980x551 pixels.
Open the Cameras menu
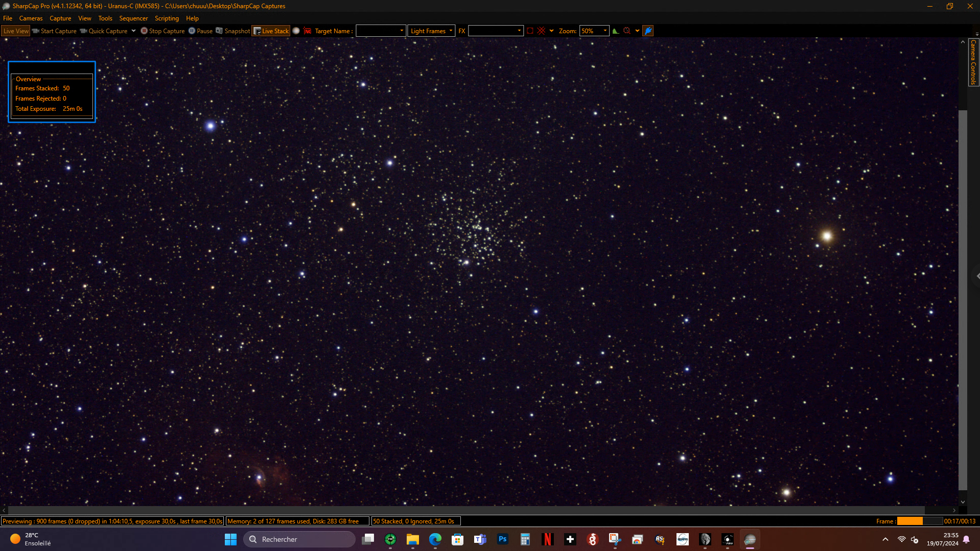point(31,18)
